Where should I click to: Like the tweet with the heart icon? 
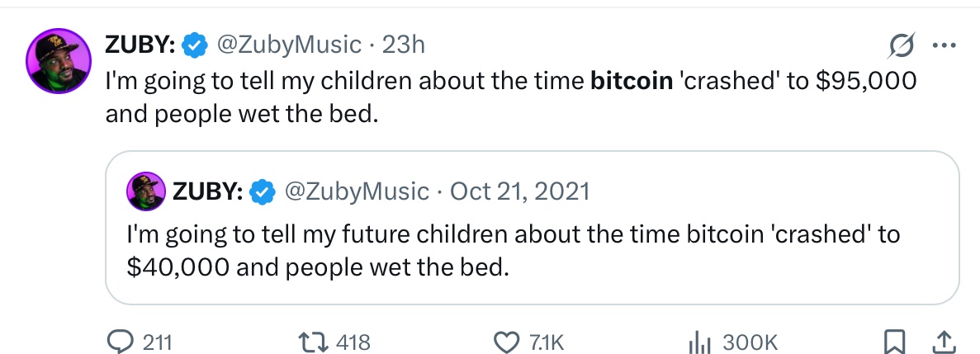[504, 342]
